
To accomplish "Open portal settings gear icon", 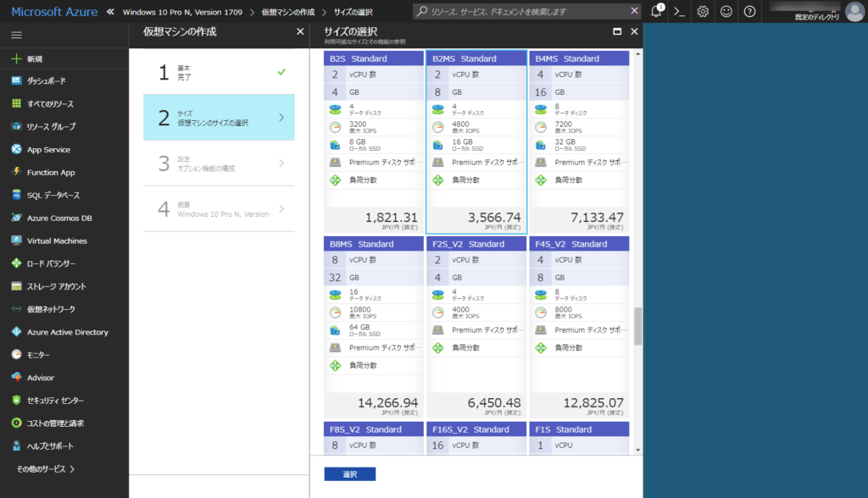I will (703, 11).
